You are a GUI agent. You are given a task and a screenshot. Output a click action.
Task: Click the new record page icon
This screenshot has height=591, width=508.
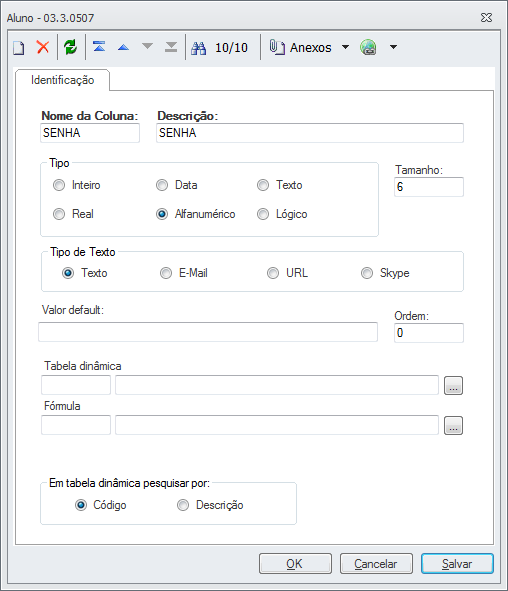point(19,48)
